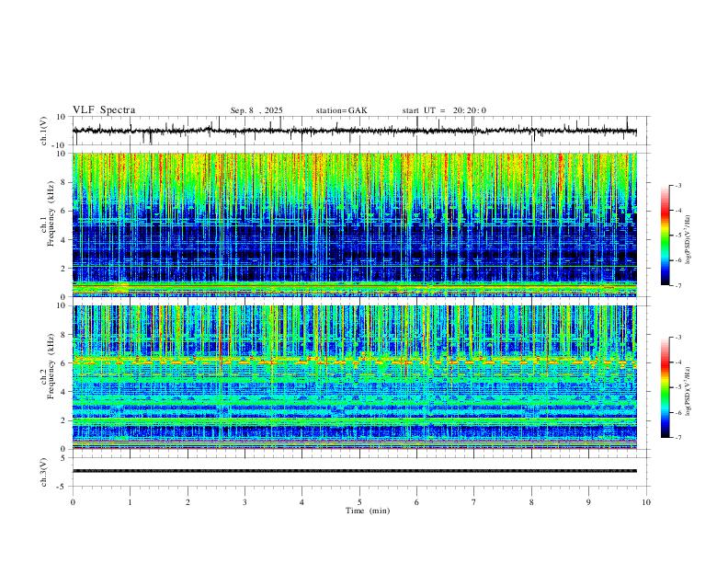Click the ch.2 colorbar log(PSD) label

point(688,391)
